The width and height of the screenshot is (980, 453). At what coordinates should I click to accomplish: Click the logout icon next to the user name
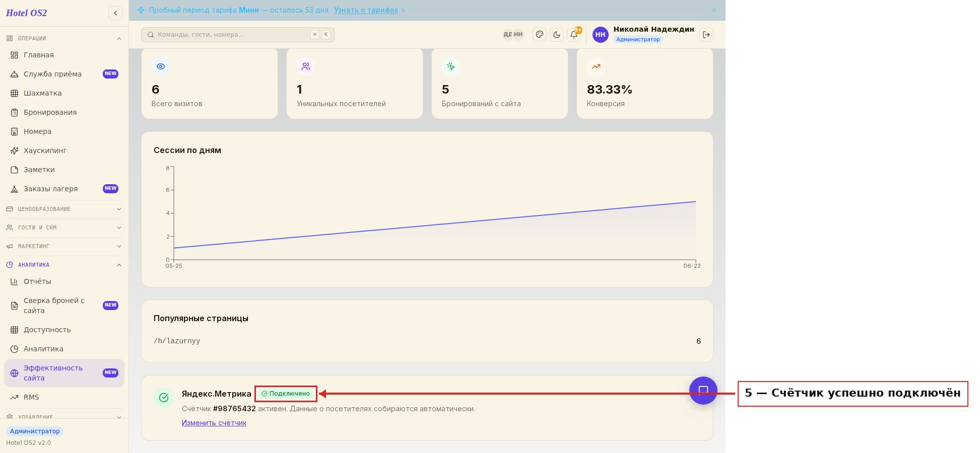click(x=706, y=35)
